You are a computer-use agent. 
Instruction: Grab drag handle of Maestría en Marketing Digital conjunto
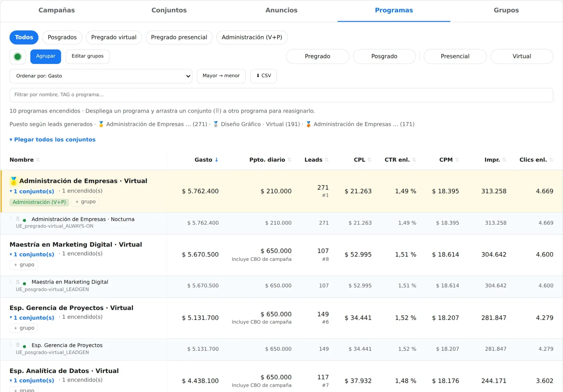tap(18, 282)
